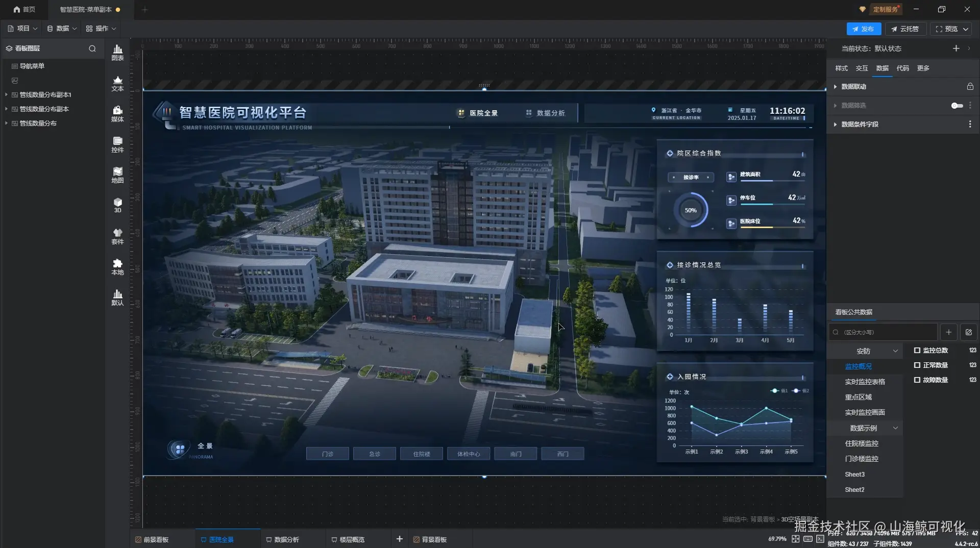The image size is (980, 548).
Task: Open the keyboard shortcuts icon in status bar
Action: pyautogui.click(x=807, y=539)
